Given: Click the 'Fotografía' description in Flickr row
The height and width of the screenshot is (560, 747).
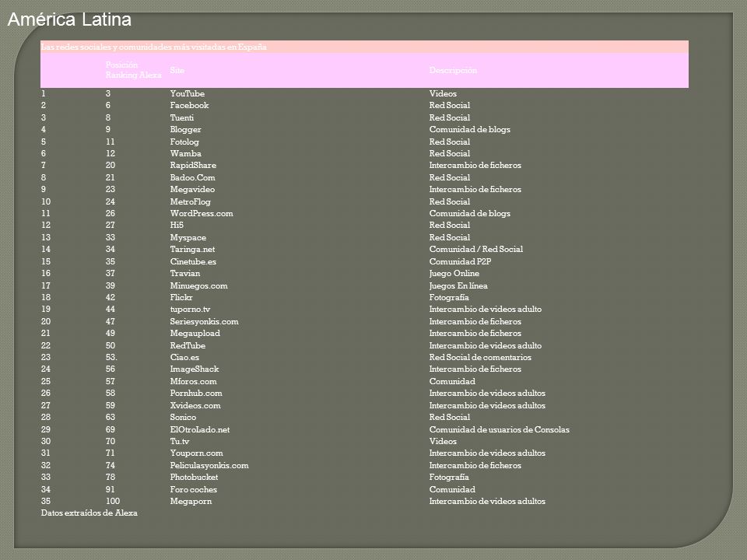Looking at the screenshot, I should 449,297.
